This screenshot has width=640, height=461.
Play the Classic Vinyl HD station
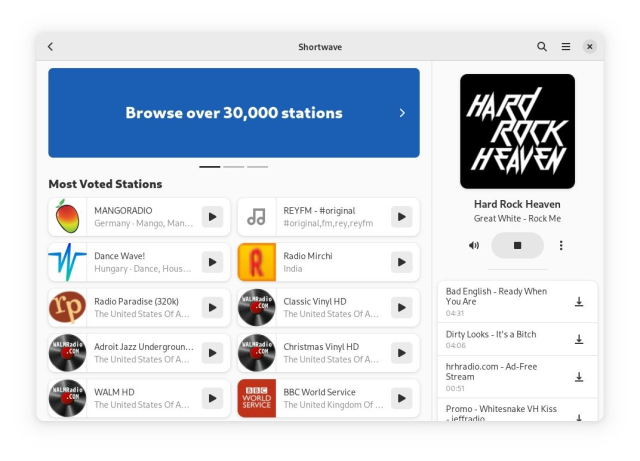click(x=402, y=307)
